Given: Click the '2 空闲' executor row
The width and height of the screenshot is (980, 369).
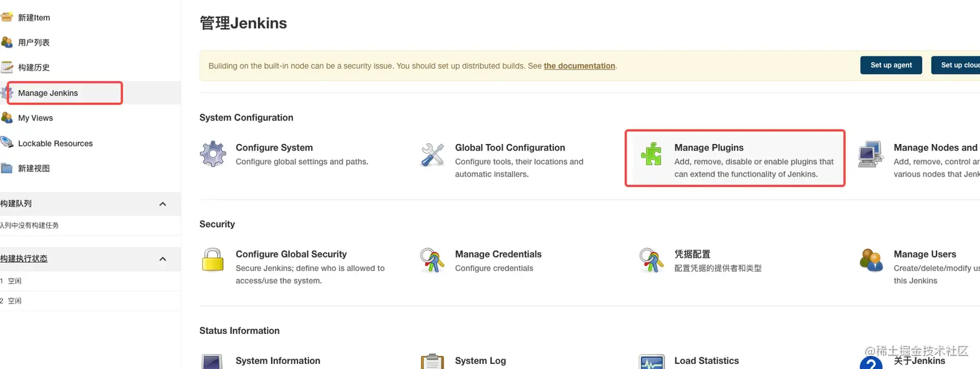Looking at the screenshot, I should pos(90,301).
